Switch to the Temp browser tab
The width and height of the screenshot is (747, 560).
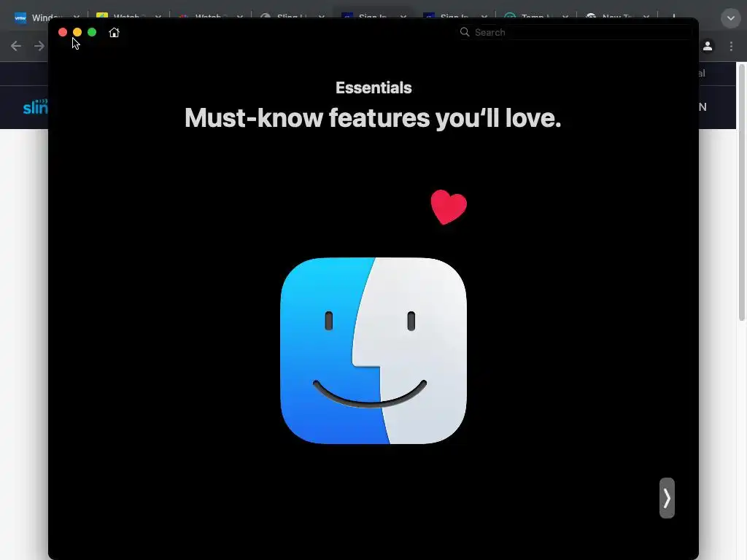536,17
